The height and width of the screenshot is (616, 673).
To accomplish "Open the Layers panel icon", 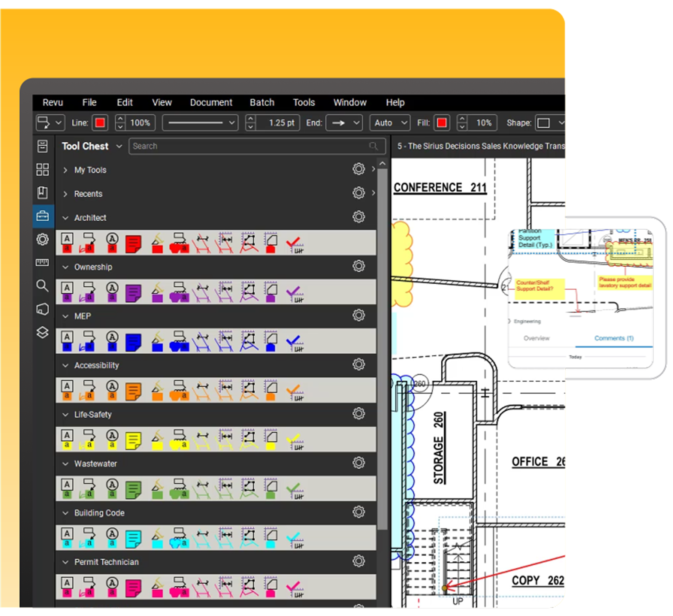I will (x=43, y=332).
